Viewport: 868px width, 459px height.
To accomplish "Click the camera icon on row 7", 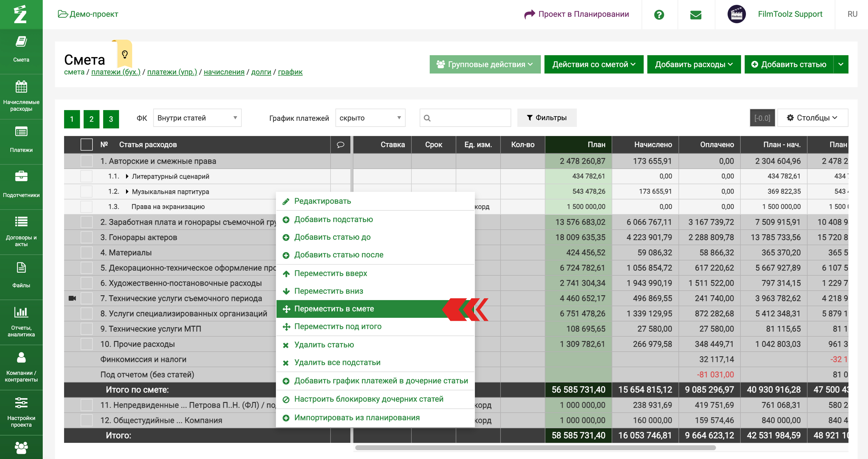I will 72,298.
